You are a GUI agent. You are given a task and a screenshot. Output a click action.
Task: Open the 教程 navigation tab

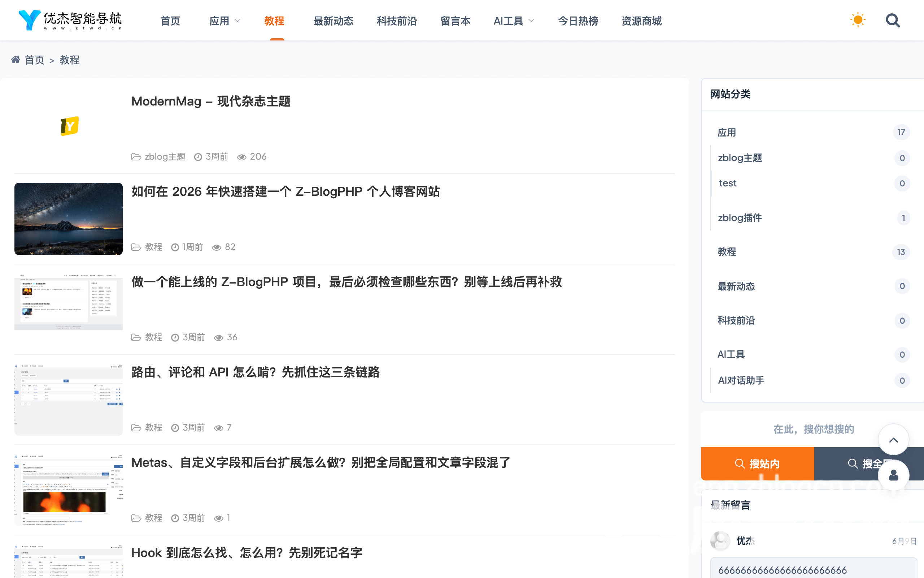tap(274, 21)
